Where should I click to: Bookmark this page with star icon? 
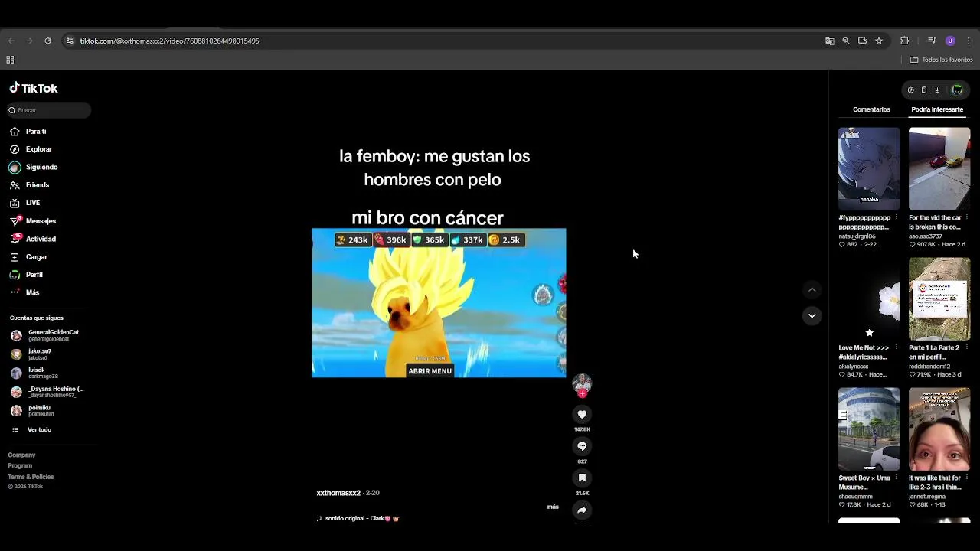point(879,41)
